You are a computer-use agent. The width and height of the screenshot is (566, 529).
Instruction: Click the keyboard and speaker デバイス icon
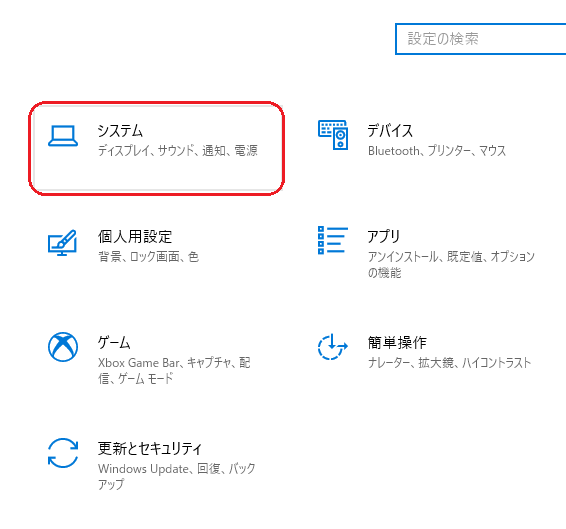tap(333, 135)
